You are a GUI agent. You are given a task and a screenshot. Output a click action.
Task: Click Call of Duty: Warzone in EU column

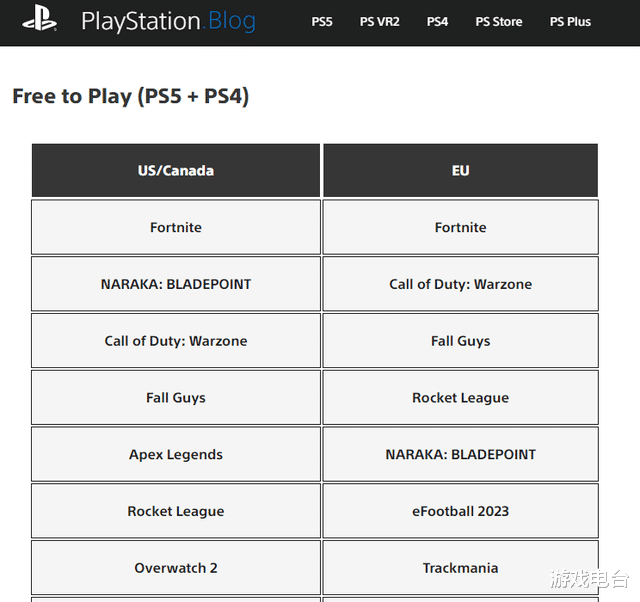pyautogui.click(x=460, y=284)
